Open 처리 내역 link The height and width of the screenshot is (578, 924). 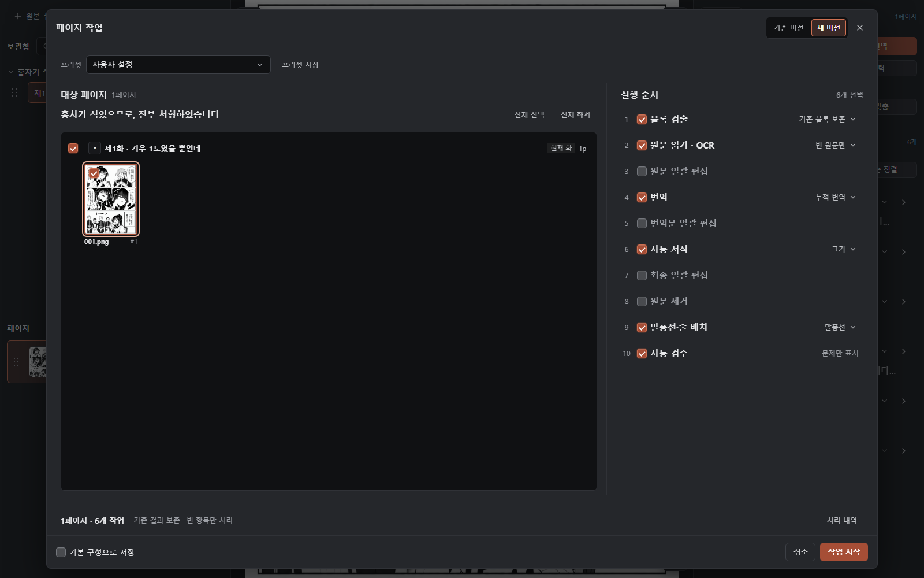841,520
